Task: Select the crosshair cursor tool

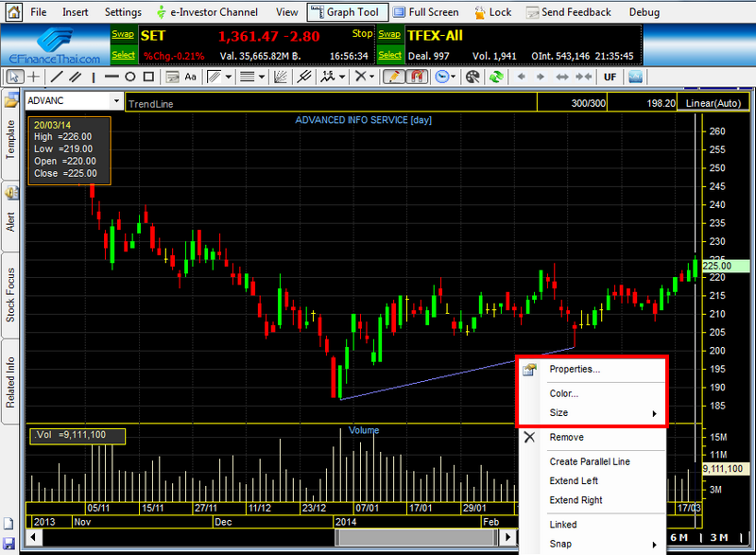Action: (x=34, y=77)
